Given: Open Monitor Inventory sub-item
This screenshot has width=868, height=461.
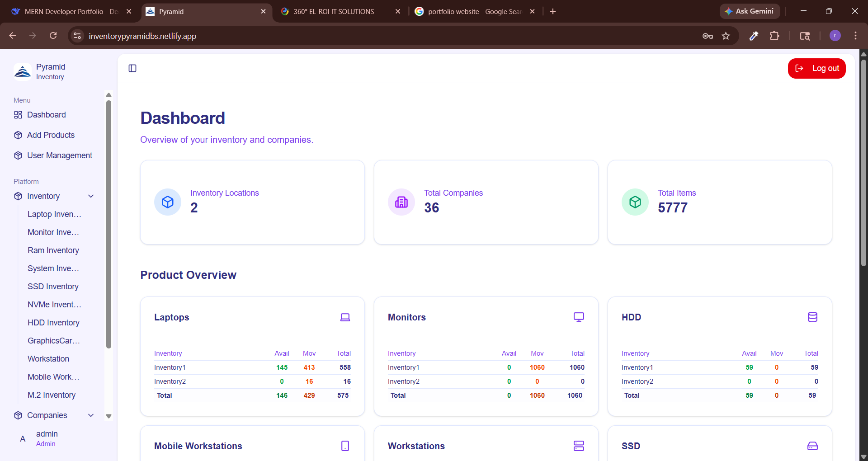Looking at the screenshot, I should tap(53, 232).
